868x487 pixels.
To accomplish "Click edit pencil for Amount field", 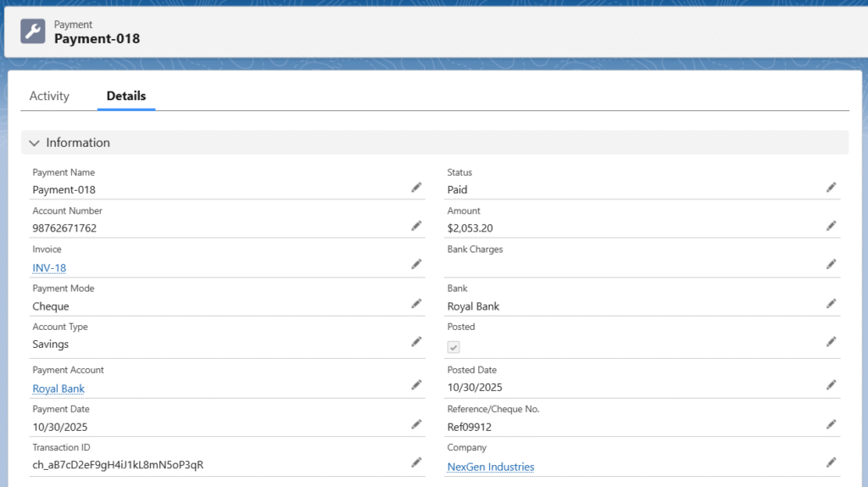I will coord(832,226).
